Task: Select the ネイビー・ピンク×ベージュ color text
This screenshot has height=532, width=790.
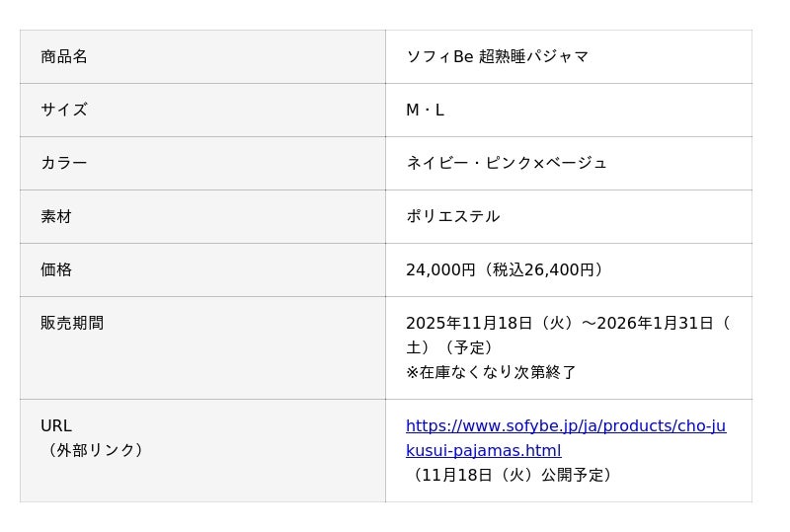Action: [506, 163]
